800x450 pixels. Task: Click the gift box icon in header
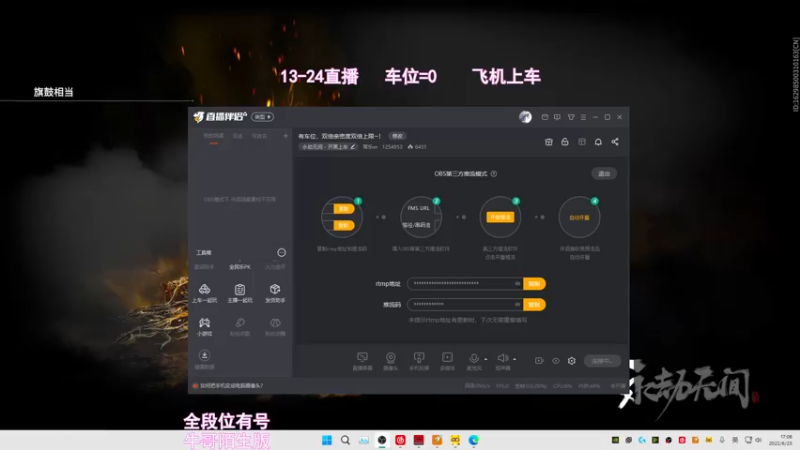548,142
